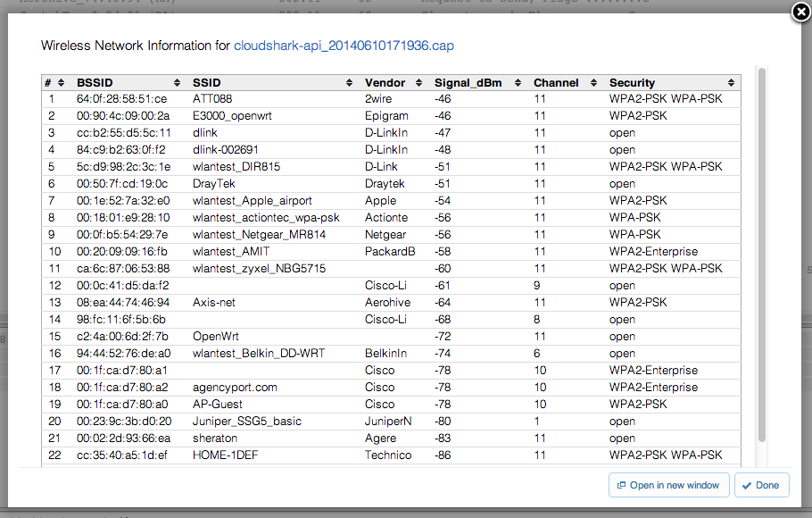Select the Juniper_SSG5_basic SSID cell
The width and height of the screenshot is (812, 518).
pos(247,421)
